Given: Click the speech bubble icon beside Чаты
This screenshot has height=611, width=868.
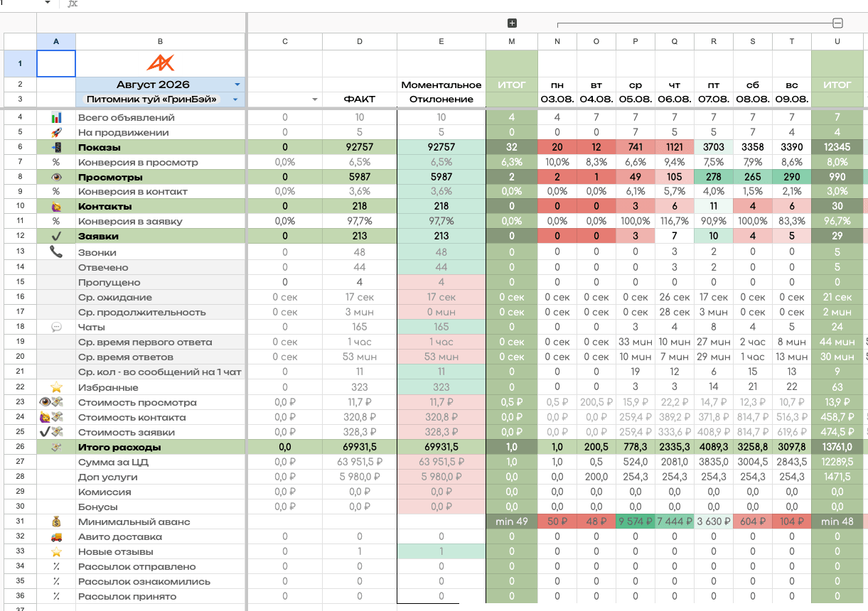Looking at the screenshot, I should pyautogui.click(x=56, y=327).
